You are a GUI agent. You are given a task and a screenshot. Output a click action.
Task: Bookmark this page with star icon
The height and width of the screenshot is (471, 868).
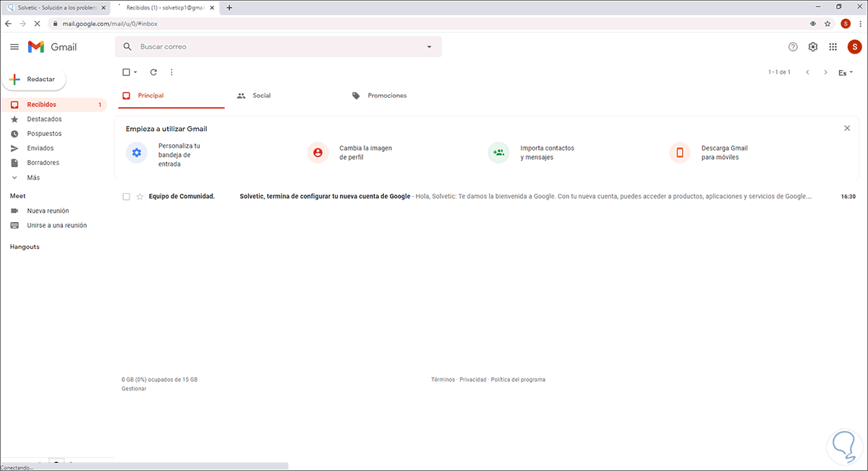[829, 23]
